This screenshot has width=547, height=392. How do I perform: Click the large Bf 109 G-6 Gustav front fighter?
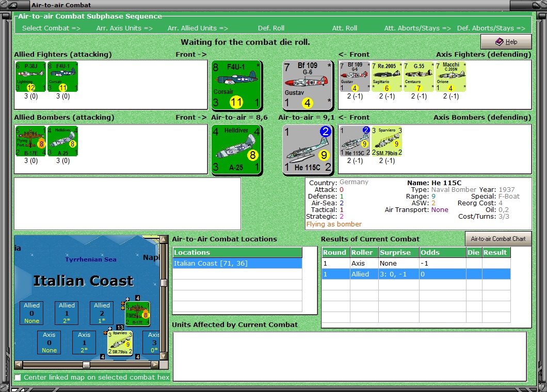308,85
